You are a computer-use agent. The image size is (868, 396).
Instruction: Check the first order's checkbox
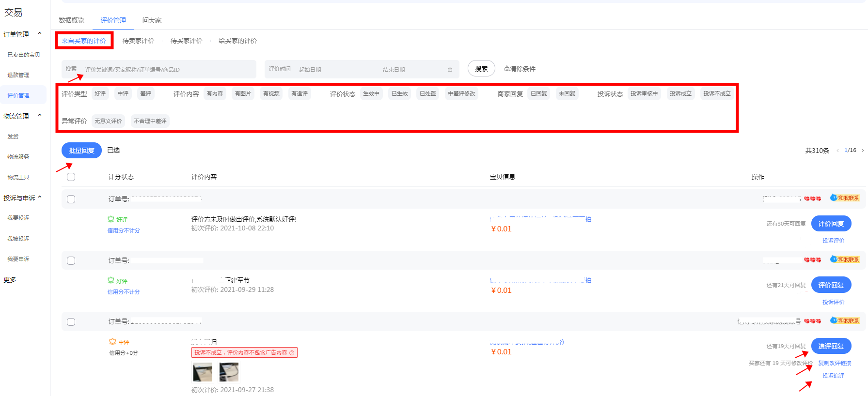71,199
